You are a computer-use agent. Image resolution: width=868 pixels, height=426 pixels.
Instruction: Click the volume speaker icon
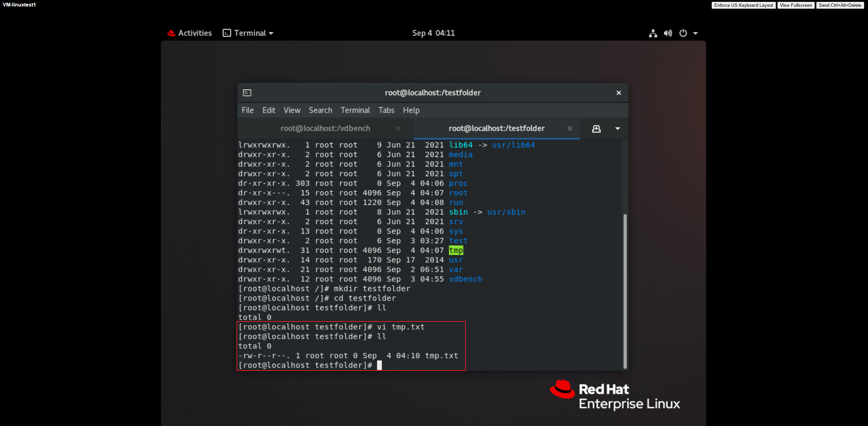click(668, 33)
